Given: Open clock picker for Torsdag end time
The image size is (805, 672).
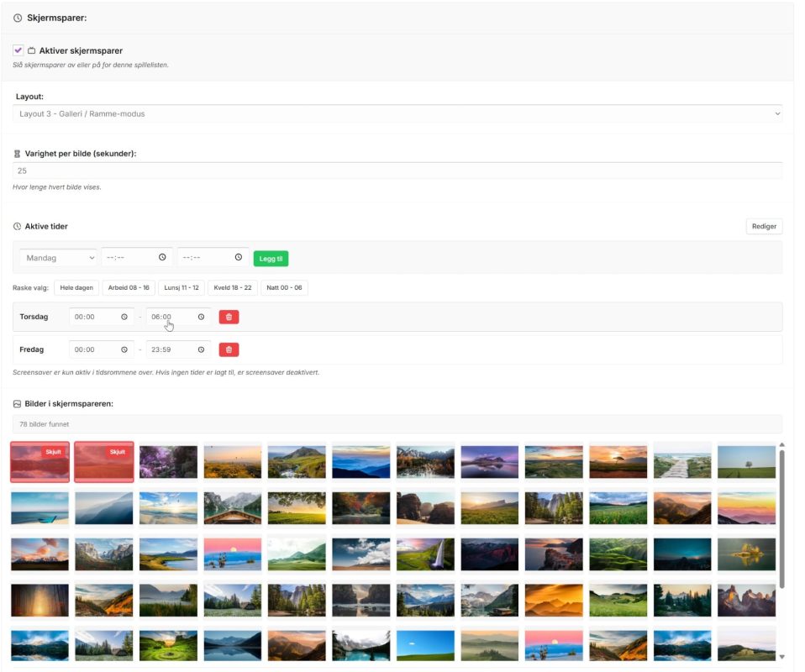Looking at the screenshot, I should tap(202, 318).
